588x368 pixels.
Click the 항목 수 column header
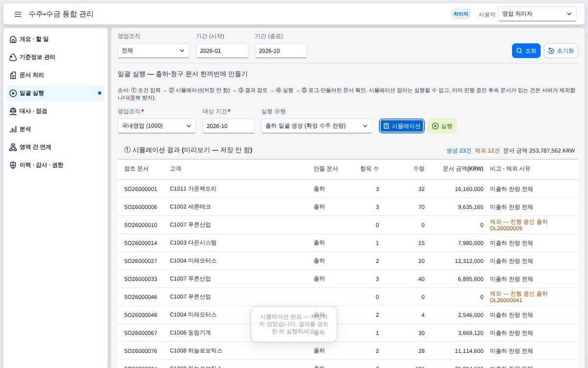(369, 169)
